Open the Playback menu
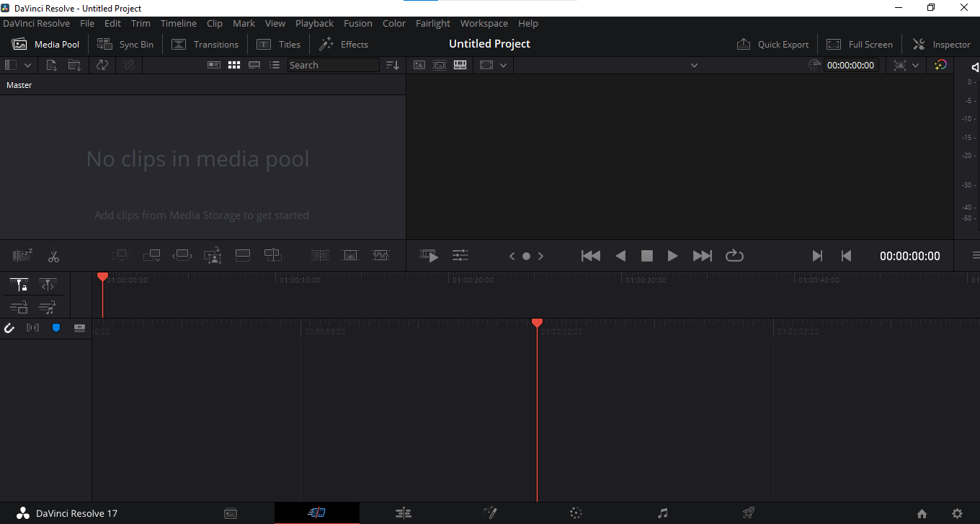The width and height of the screenshot is (980, 524). pyautogui.click(x=314, y=23)
